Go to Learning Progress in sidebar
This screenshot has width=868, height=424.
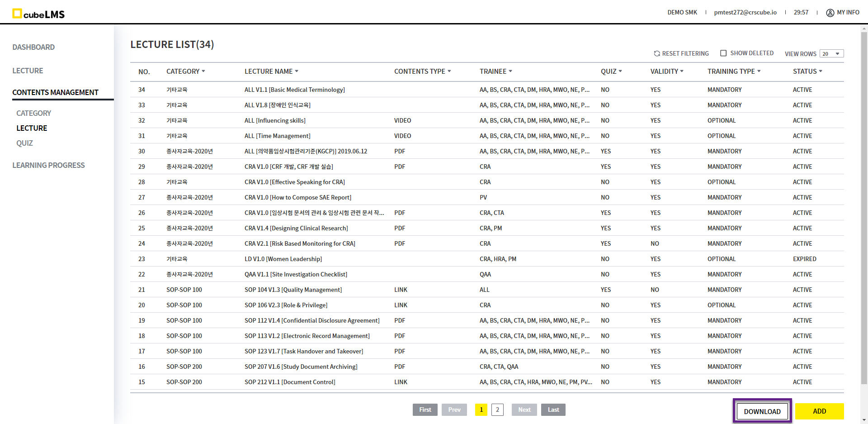pyautogui.click(x=48, y=165)
